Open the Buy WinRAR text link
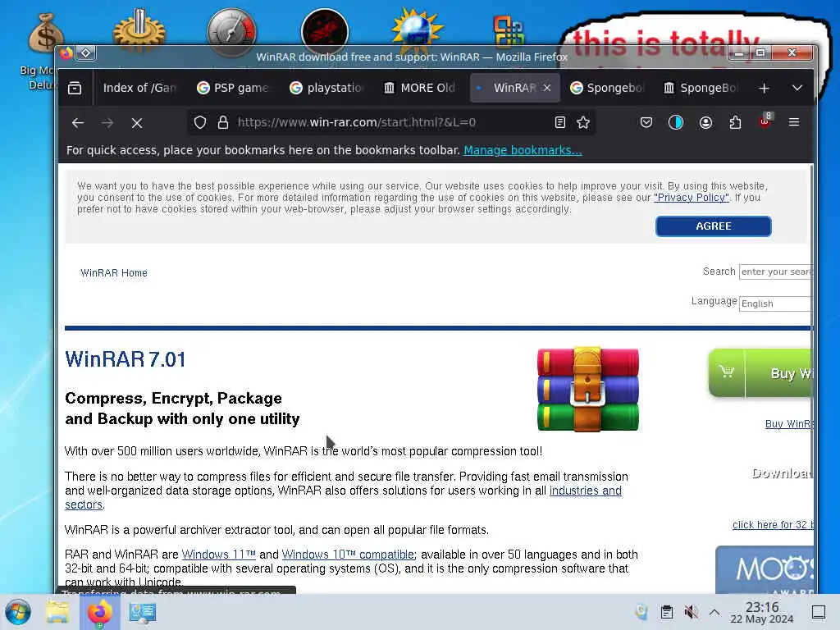 coord(789,424)
